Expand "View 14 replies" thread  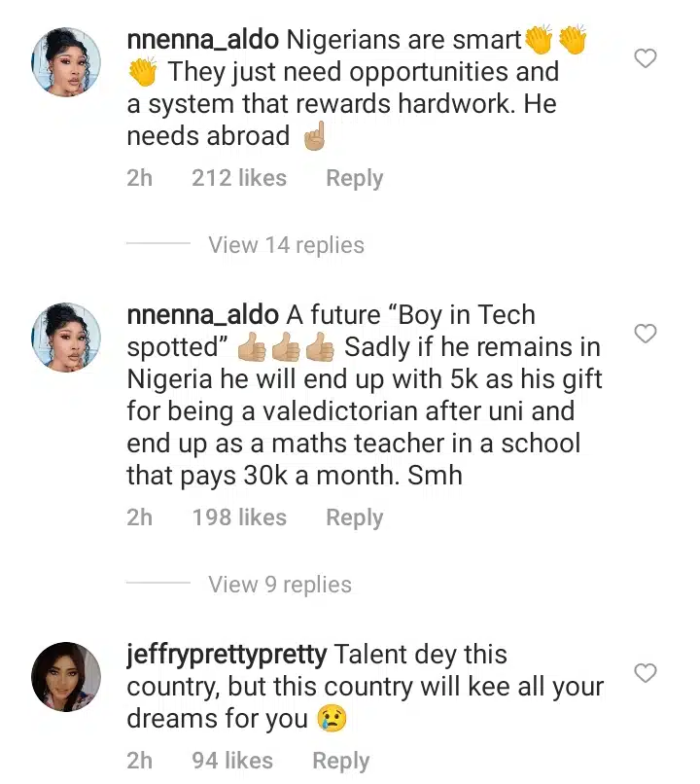(286, 245)
